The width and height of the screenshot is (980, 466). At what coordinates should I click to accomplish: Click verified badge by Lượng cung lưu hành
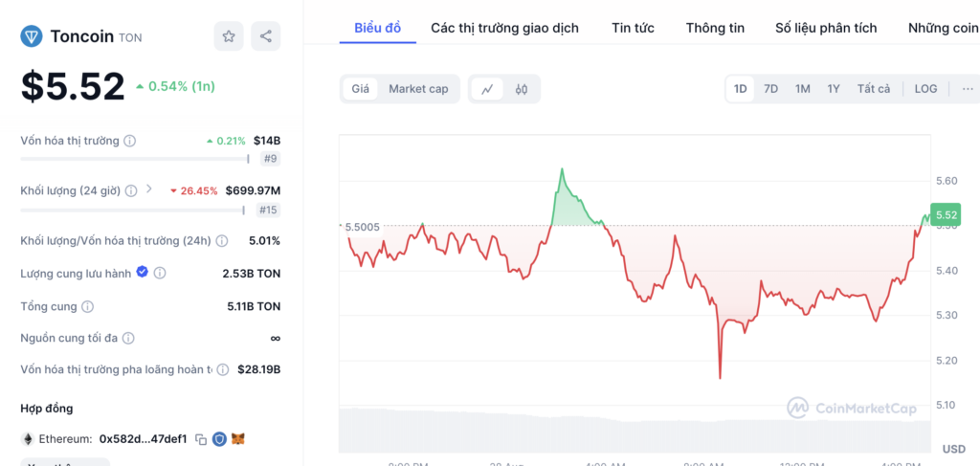tap(143, 272)
